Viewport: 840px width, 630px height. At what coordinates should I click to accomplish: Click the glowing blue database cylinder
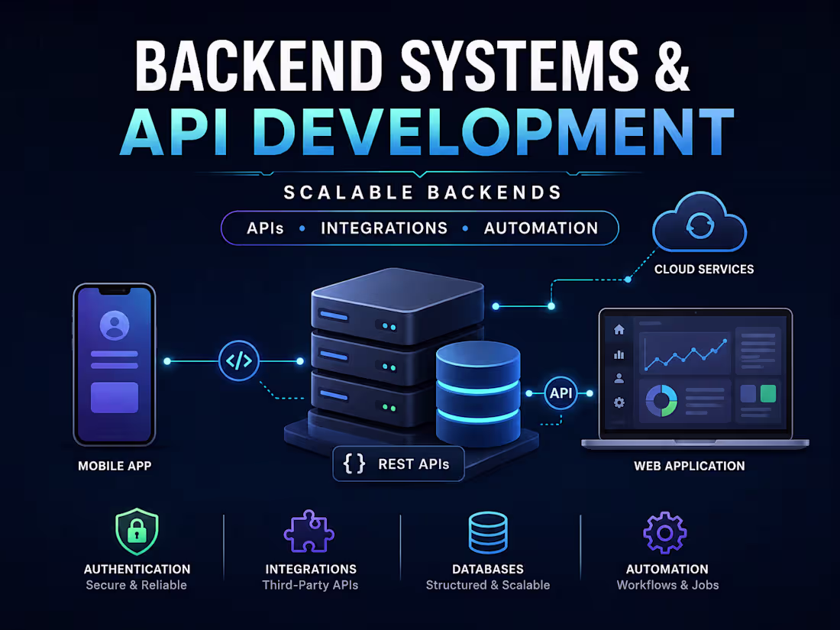click(x=478, y=393)
